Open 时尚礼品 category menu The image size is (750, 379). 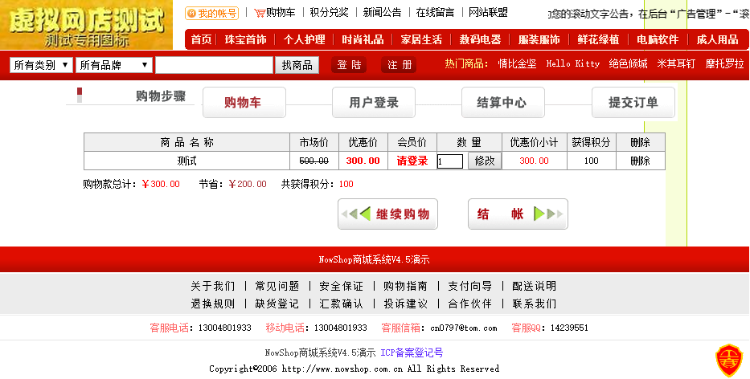[363, 40]
